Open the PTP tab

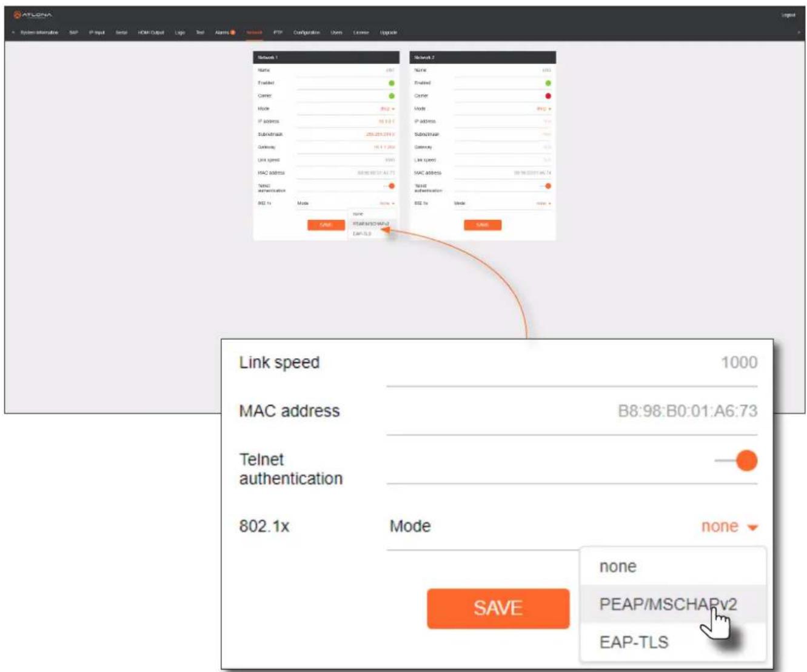tap(278, 33)
